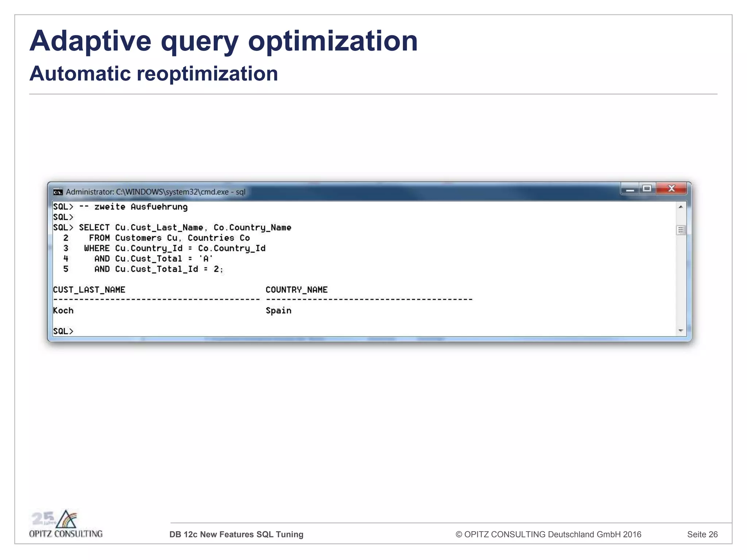Click the comment line '-- zweite Ausfuehrung'
This screenshot has height=560, width=747.
133,207
